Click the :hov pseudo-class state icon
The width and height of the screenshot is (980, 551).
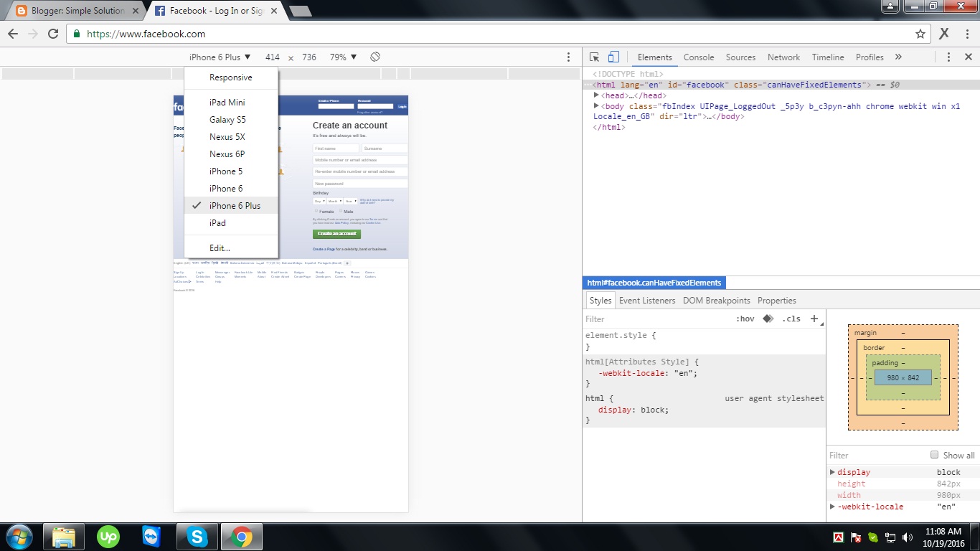[746, 319]
